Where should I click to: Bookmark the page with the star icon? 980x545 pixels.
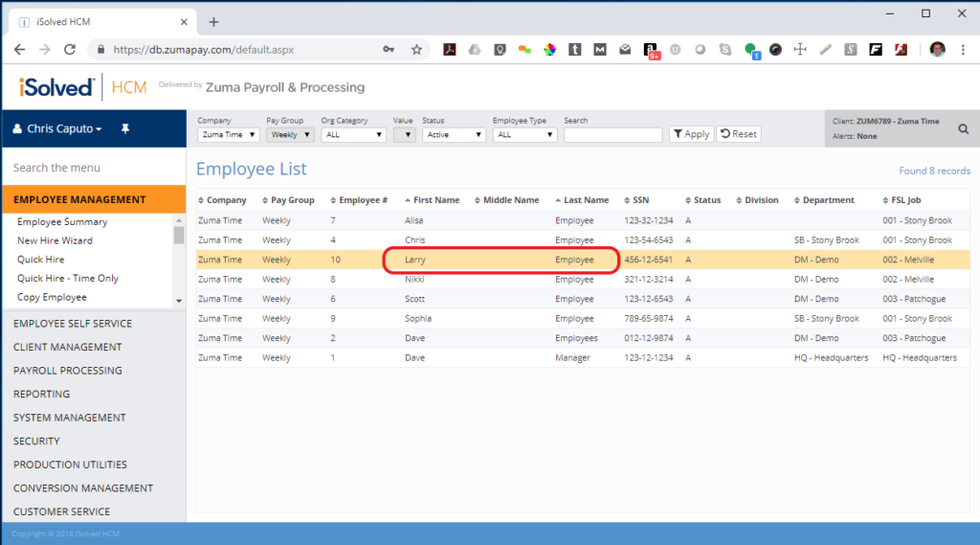(x=416, y=49)
